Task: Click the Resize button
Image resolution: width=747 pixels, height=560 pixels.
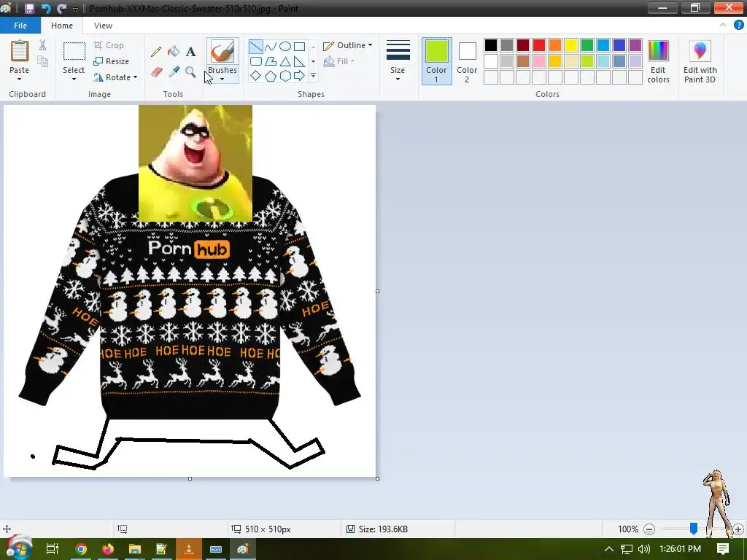Action: [111, 61]
